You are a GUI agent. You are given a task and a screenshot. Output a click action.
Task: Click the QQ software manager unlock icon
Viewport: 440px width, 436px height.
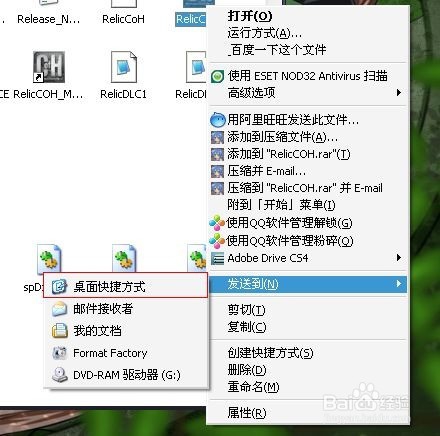point(217,223)
